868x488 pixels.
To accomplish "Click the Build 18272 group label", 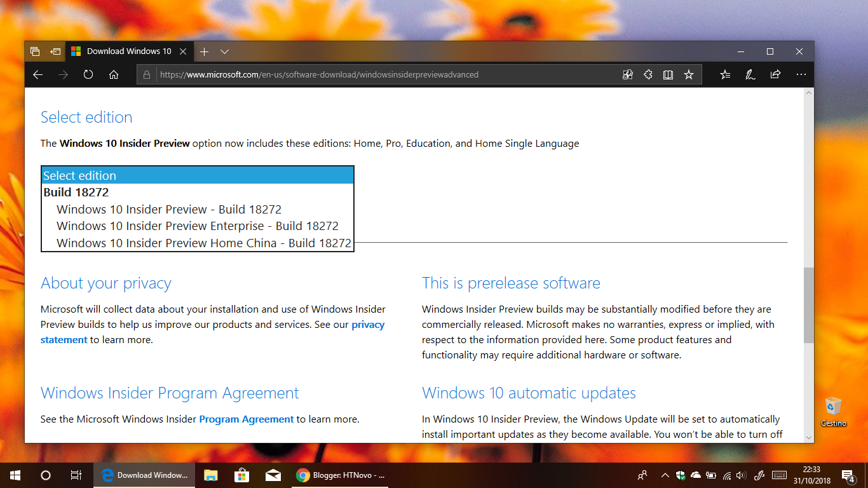I will (76, 192).
